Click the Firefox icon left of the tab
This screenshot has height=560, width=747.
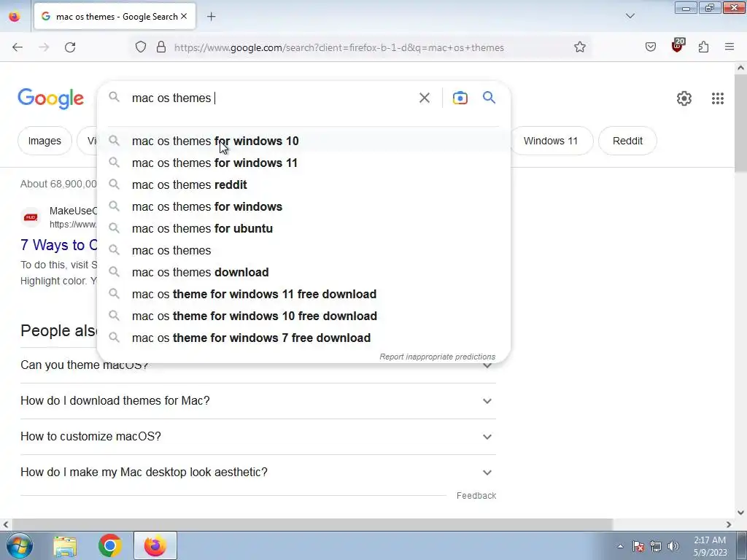[15, 17]
